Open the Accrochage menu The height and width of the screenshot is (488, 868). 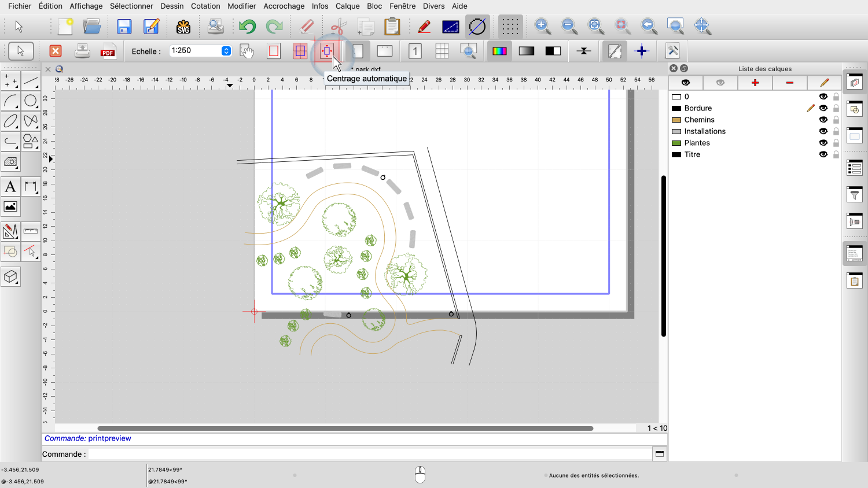click(x=284, y=6)
